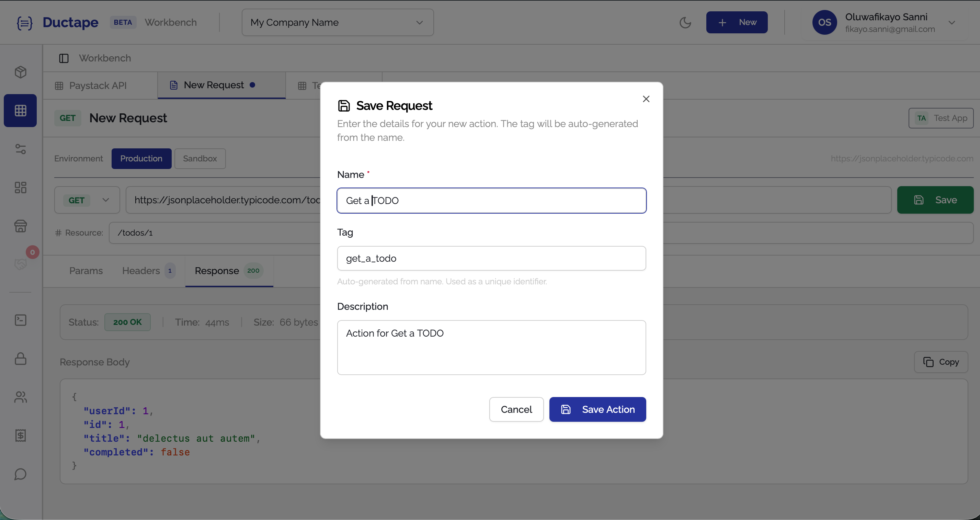Open the My Company Name dropdown
Screen dimensions: 980x520
click(x=337, y=22)
